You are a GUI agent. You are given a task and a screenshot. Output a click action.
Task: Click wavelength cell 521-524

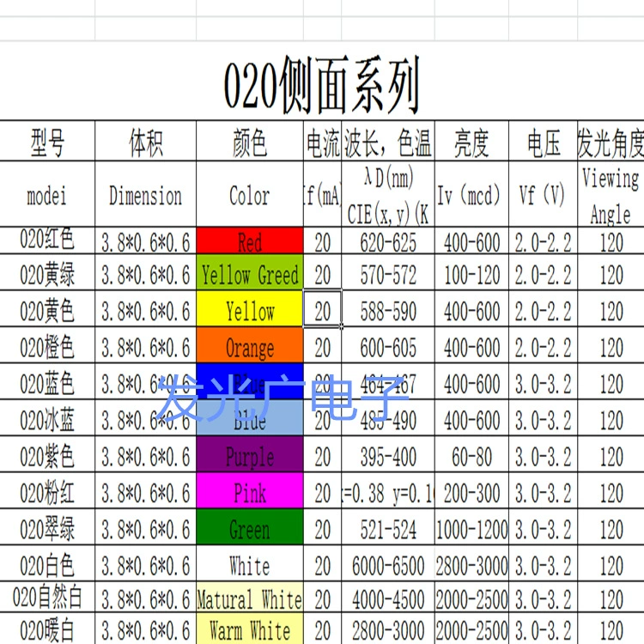[388, 527]
